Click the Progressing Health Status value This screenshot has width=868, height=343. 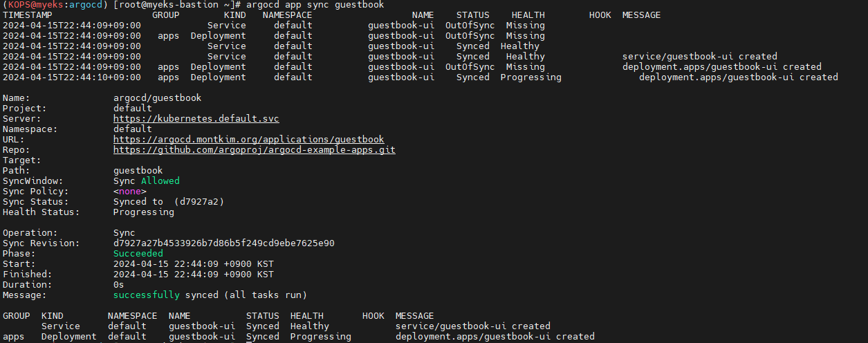[x=144, y=212]
